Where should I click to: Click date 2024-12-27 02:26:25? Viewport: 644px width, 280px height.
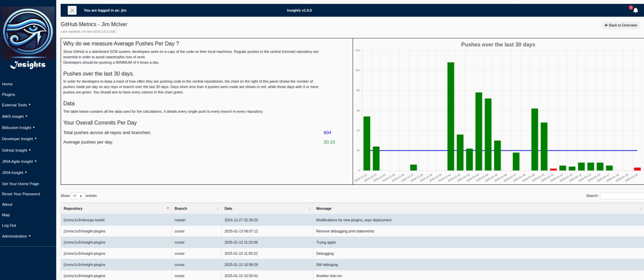tap(241, 220)
